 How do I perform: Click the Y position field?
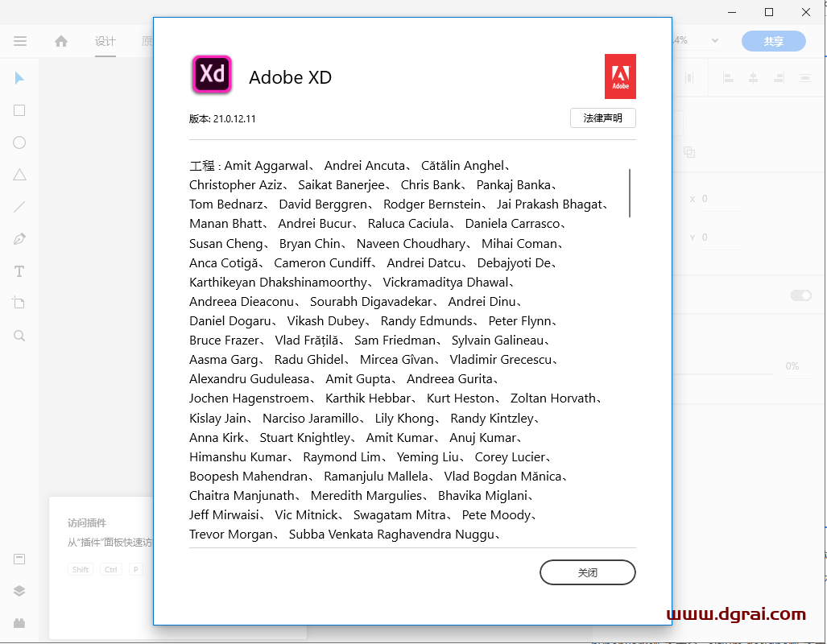pyautogui.click(x=721, y=237)
